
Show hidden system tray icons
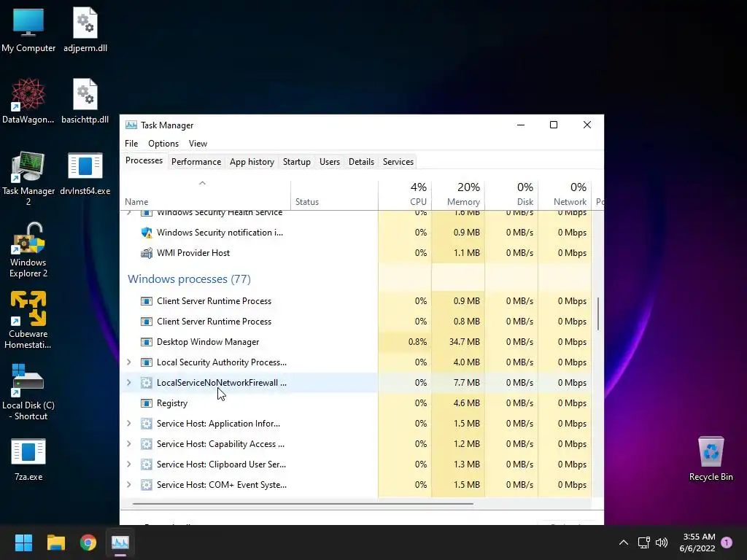point(623,542)
